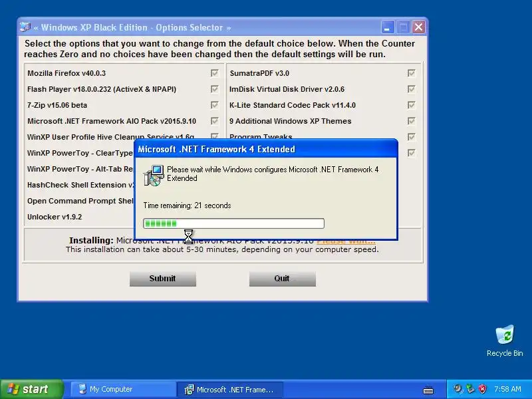Click the Options Selector window title icon
The height and width of the screenshot is (399, 532).
pyautogui.click(x=25, y=27)
